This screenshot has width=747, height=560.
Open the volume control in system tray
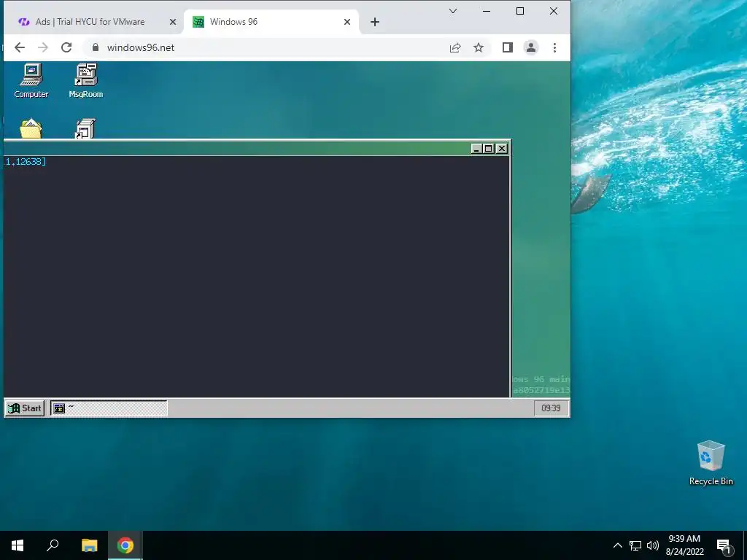click(x=653, y=545)
